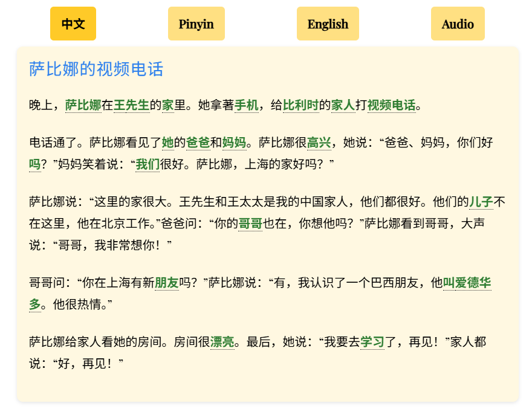Screen dimensions: 532x409
Task: Click the vocabulary word 学习
Action: click(372, 342)
